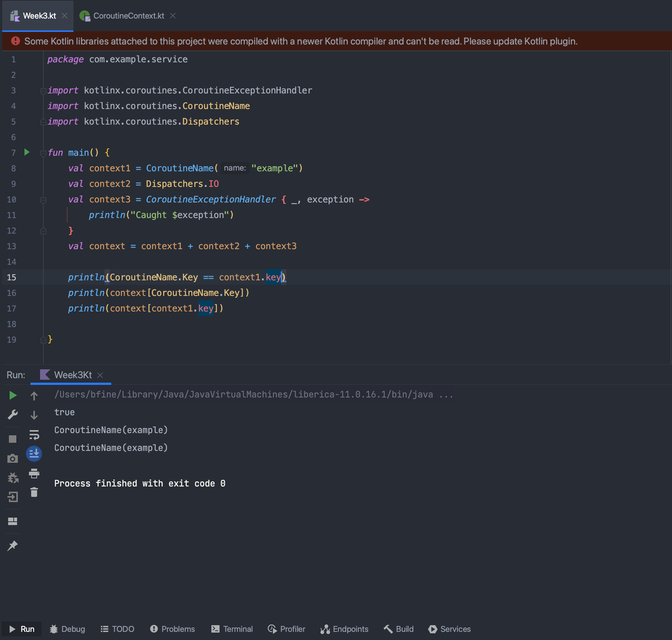
Task: Collapse the imports fold at line 3
Action: [x=43, y=91]
